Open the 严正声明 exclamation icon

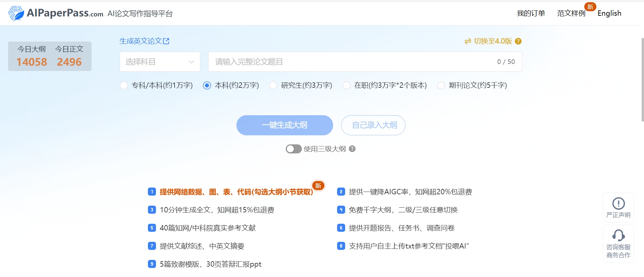[x=618, y=203]
